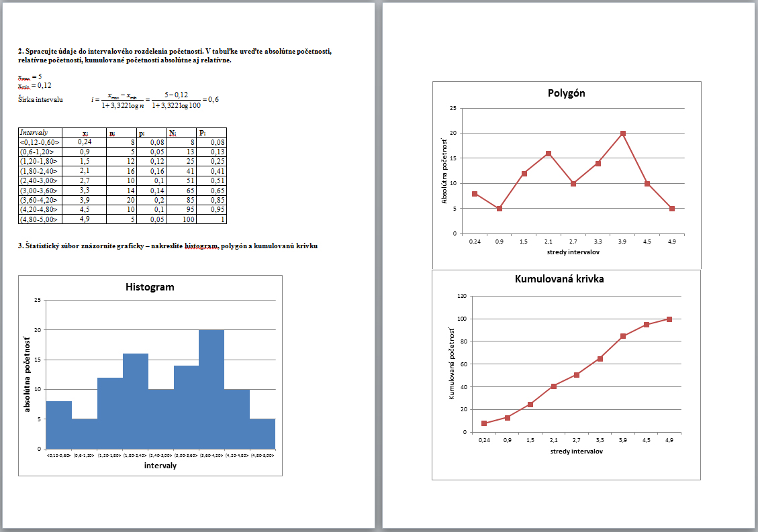Select 'Absolútna početnosť' axis title in Polygón chart
Screen dimensions: 758x532
444,171
